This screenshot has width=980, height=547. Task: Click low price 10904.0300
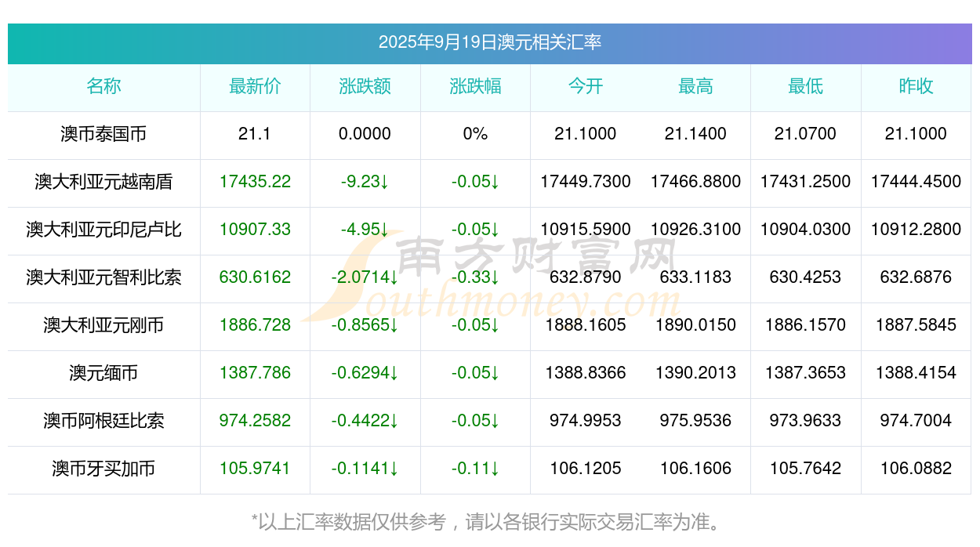805,230
